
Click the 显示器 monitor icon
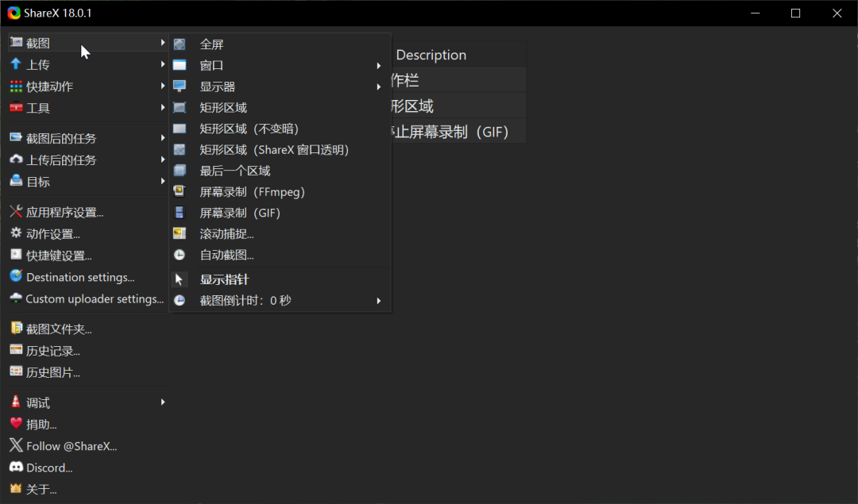[180, 87]
